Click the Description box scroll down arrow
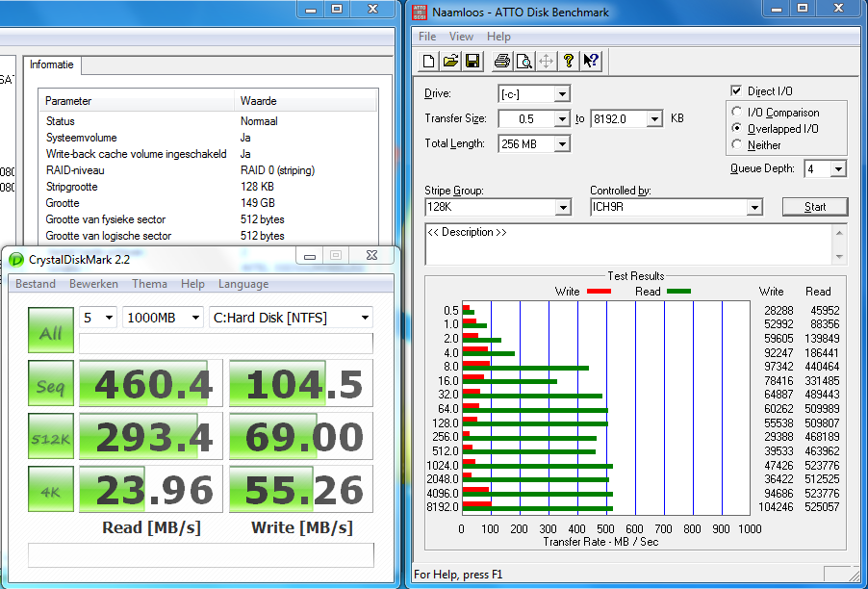Viewport: 868px width, 589px height. click(839, 256)
